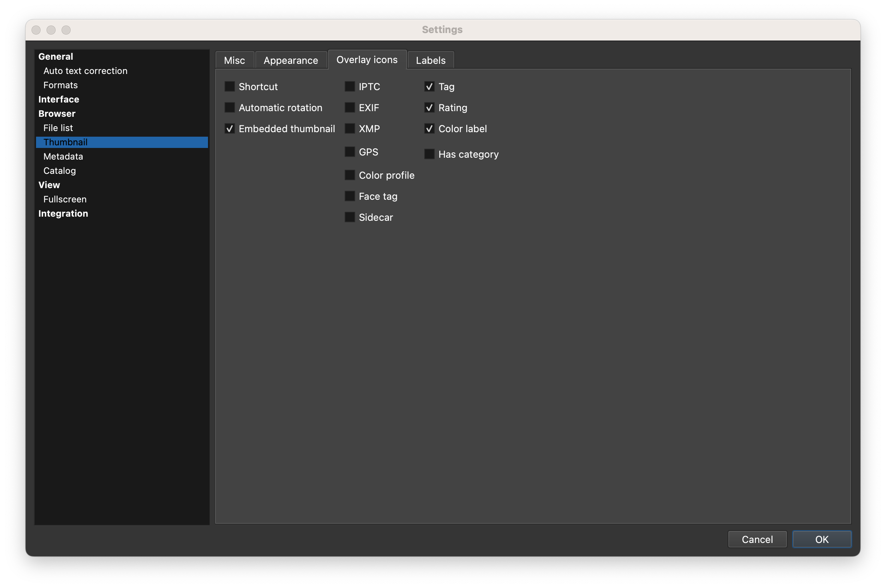Enable the Shortcut overlay icon checkbox
The image size is (886, 588).
229,87
